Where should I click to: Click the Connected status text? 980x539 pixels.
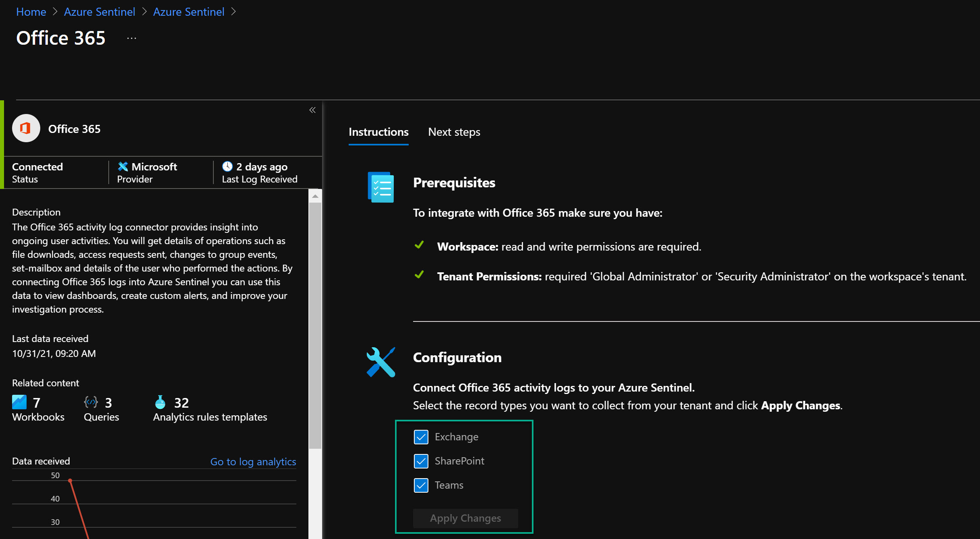(37, 167)
